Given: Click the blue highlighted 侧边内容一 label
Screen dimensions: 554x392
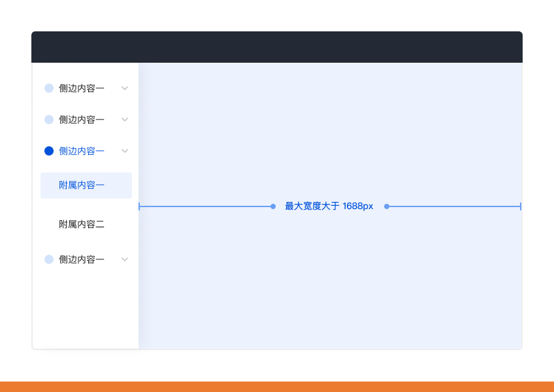Looking at the screenshot, I should [x=82, y=151].
